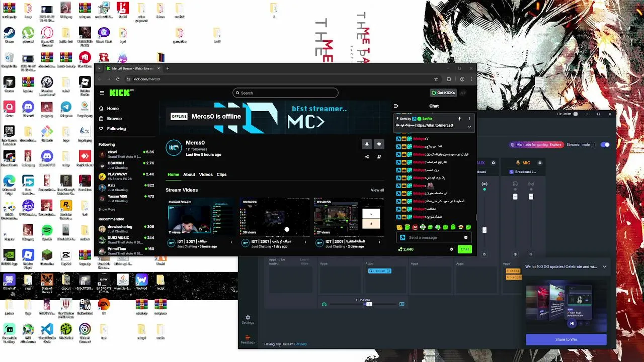The image size is (644, 362).
Task: Click the Kick search field
Action: 285,93
